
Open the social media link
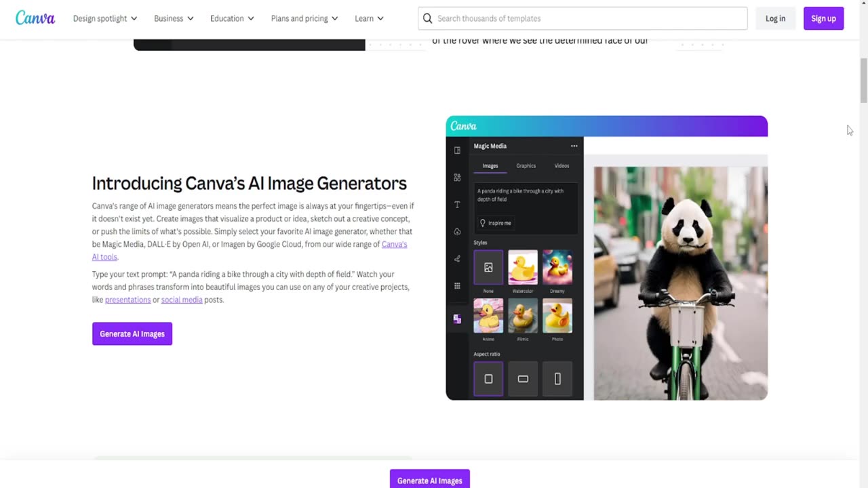pos(182,300)
